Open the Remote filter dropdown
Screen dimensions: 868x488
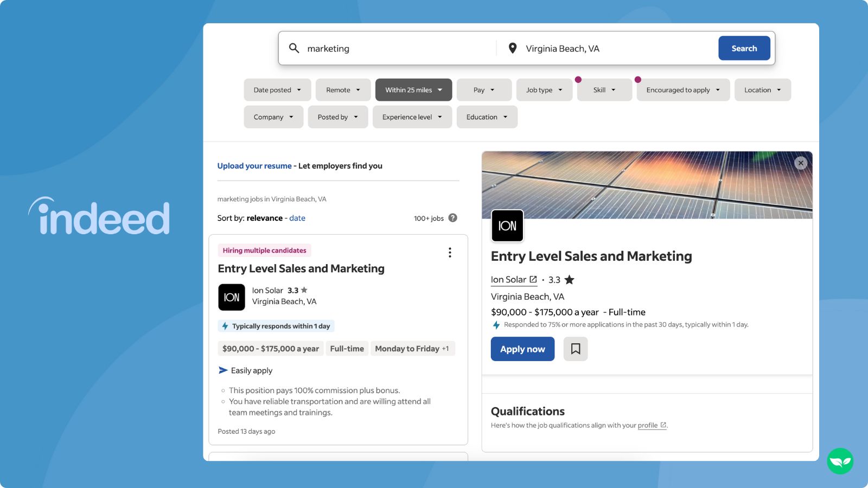point(343,89)
